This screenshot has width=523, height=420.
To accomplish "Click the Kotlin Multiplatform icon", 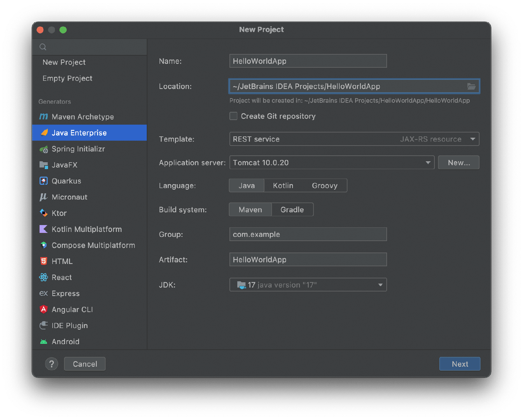I will pos(43,229).
